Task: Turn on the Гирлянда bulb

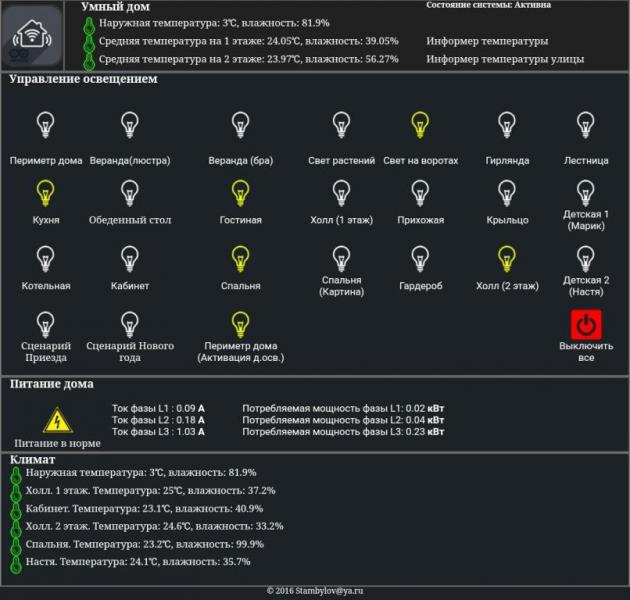Action: [507, 125]
